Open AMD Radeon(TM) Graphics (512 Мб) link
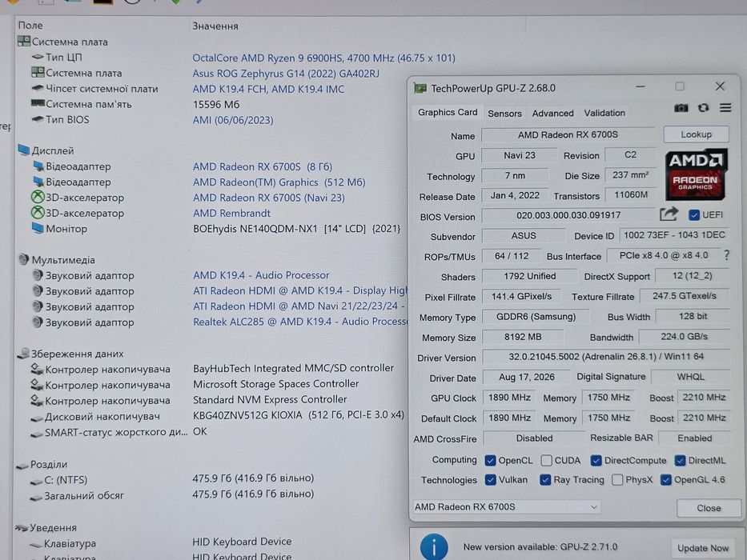The image size is (747, 560). pyautogui.click(x=279, y=182)
